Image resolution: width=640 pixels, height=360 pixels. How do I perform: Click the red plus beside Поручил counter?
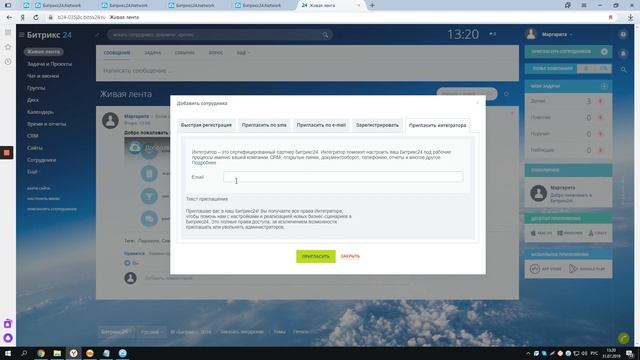[600, 134]
